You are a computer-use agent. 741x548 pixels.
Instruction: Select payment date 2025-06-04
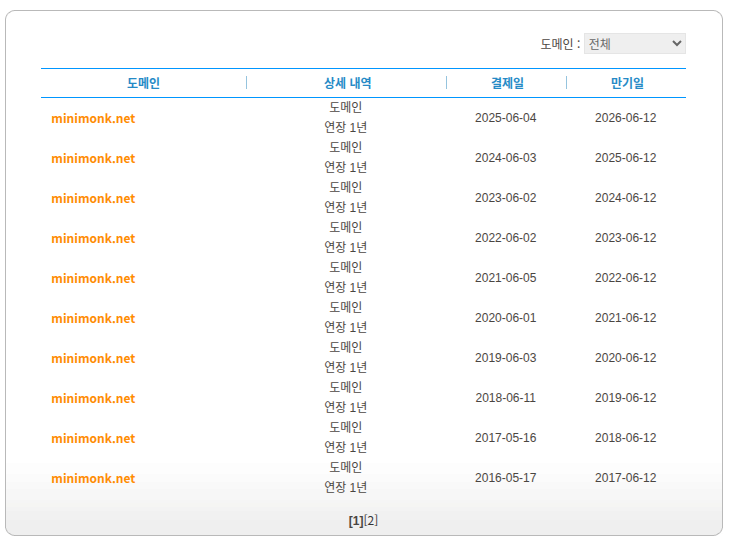[506, 118]
